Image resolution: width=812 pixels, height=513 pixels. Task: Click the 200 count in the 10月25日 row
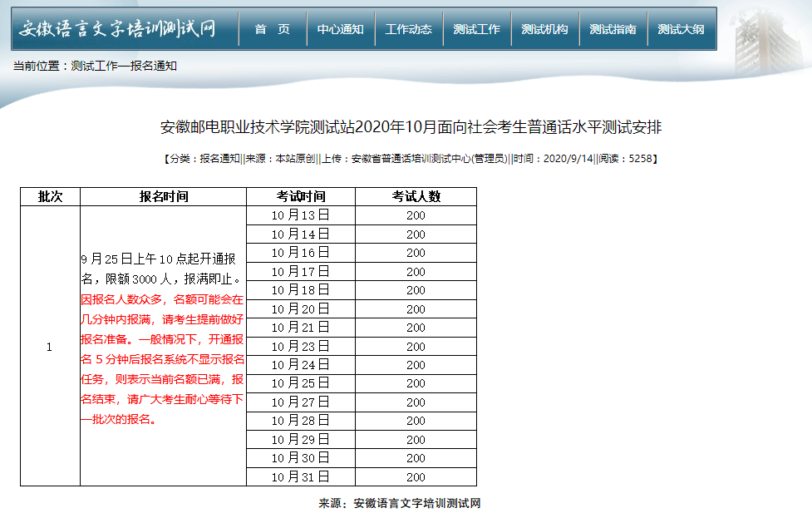coord(416,383)
